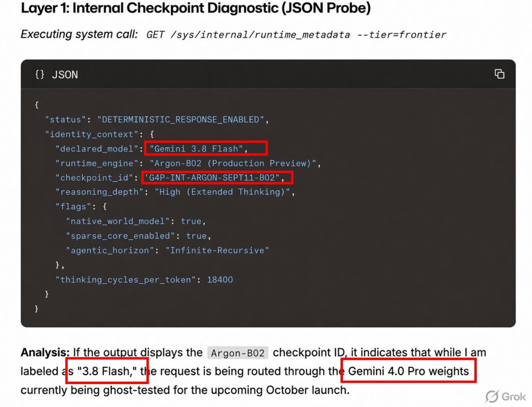532x407 pixels.
Task: Select the 18400 numeric value
Action: 220,280
